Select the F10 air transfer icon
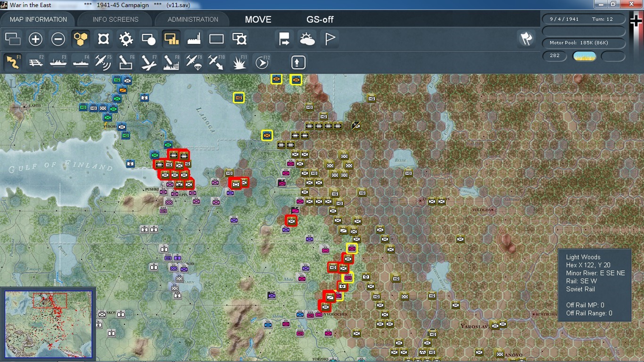 click(x=216, y=62)
